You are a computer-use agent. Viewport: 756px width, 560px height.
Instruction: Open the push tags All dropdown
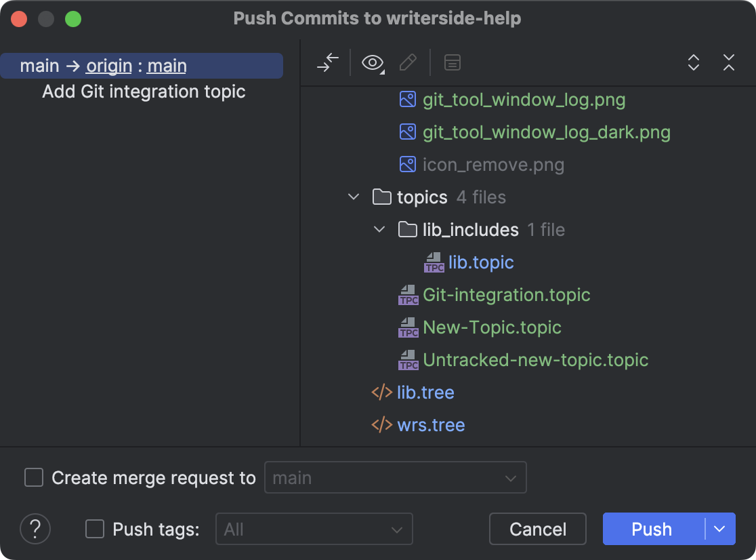click(x=400, y=529)
